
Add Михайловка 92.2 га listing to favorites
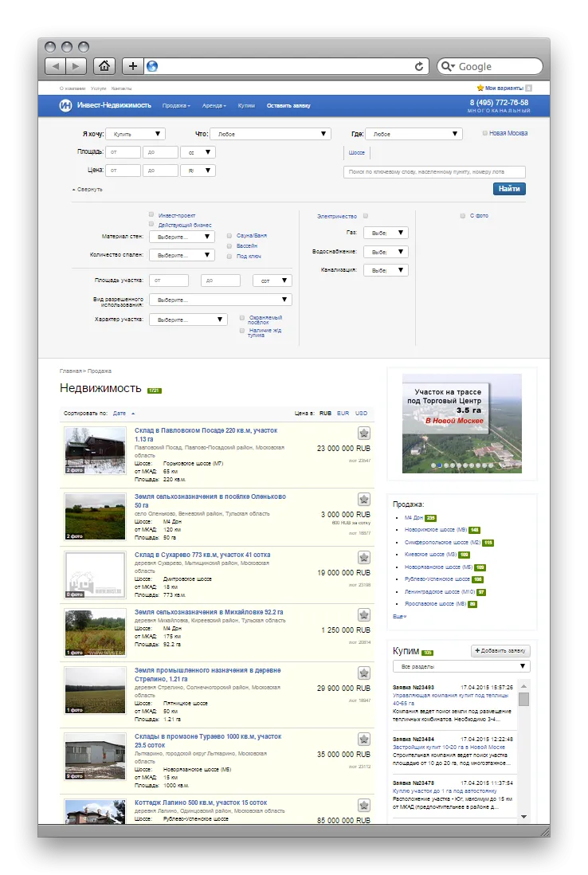tap(364, 614)
